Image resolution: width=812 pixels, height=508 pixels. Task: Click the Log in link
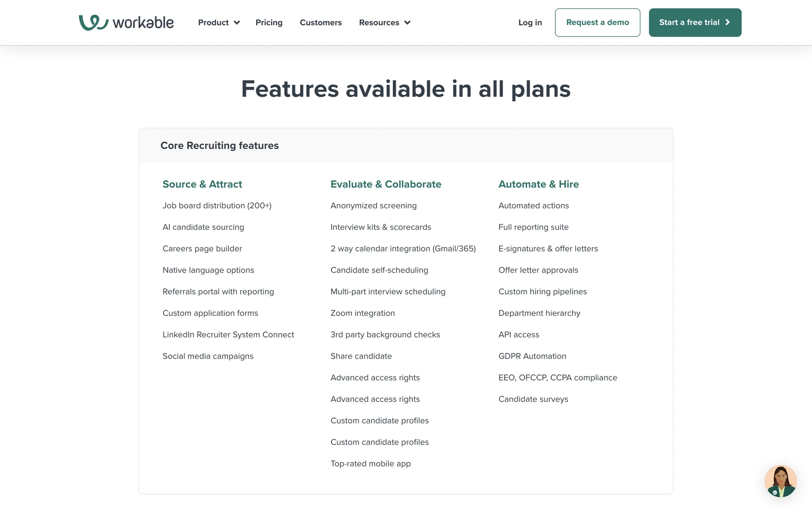(x=530, y=22)
